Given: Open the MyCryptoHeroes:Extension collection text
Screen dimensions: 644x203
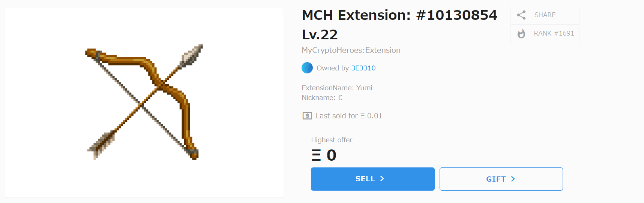Looking at the screenshot, I should click(351, 50).
